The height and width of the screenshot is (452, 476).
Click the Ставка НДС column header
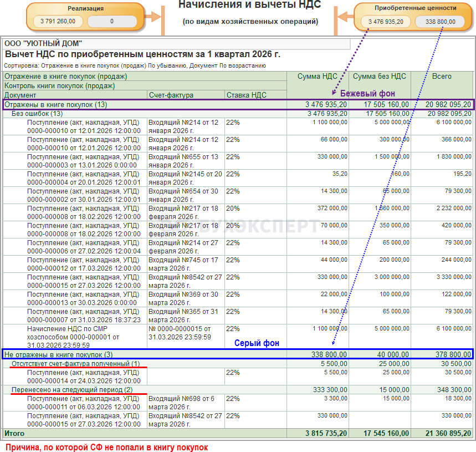click(x=246, y=95)
